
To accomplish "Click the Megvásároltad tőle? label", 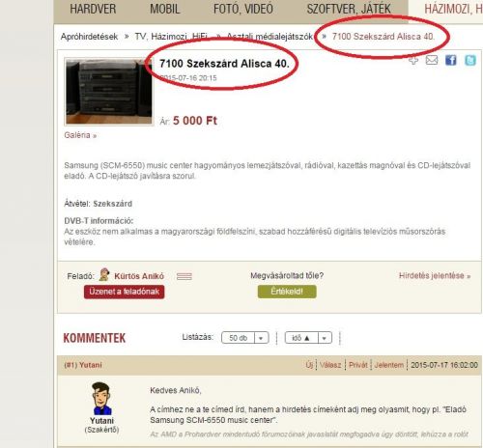I will pos(287,276).
